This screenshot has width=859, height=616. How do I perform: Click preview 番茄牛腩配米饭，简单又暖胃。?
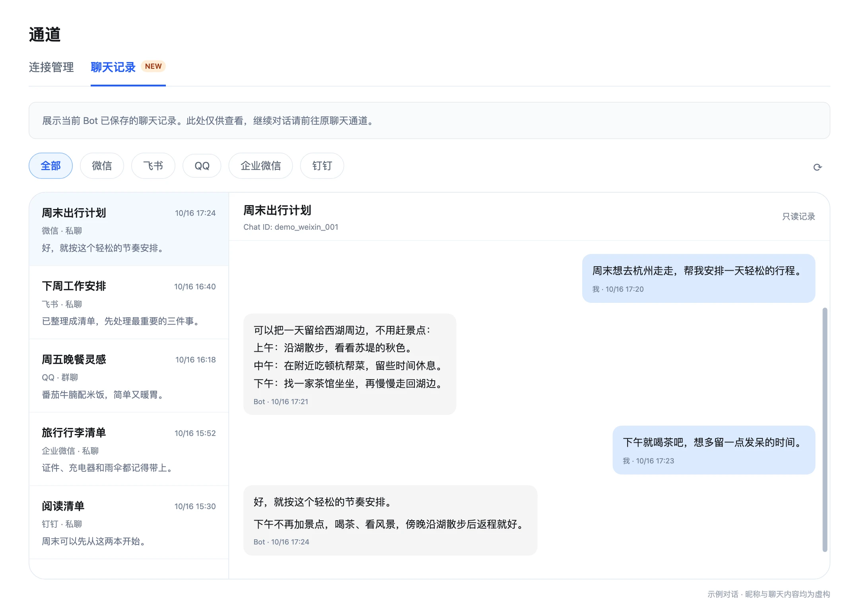(103, 395)
